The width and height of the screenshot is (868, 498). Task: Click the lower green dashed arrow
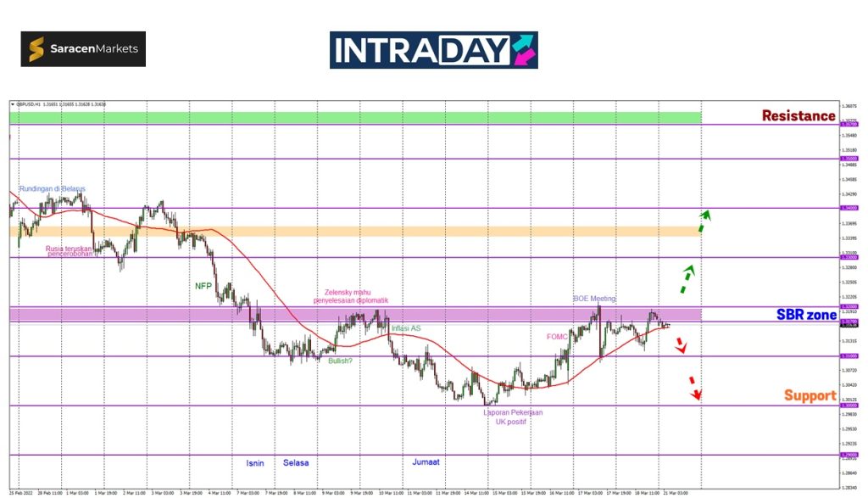point(688,277)
